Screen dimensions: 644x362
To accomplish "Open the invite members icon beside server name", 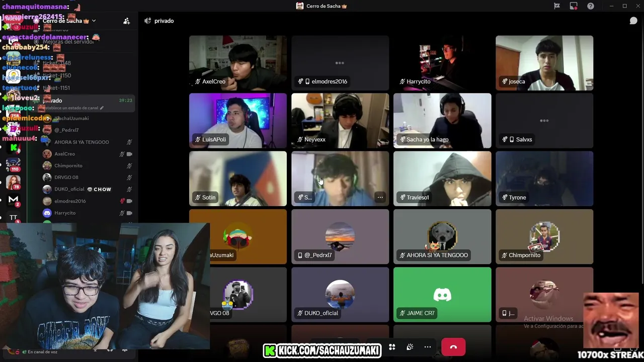I will point(126,21).
